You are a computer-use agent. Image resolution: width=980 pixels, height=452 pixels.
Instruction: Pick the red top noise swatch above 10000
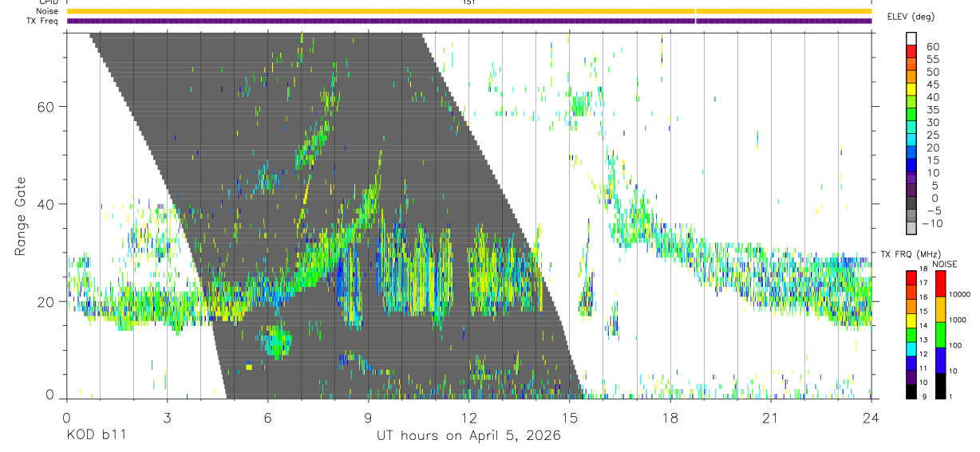point(940,283)
